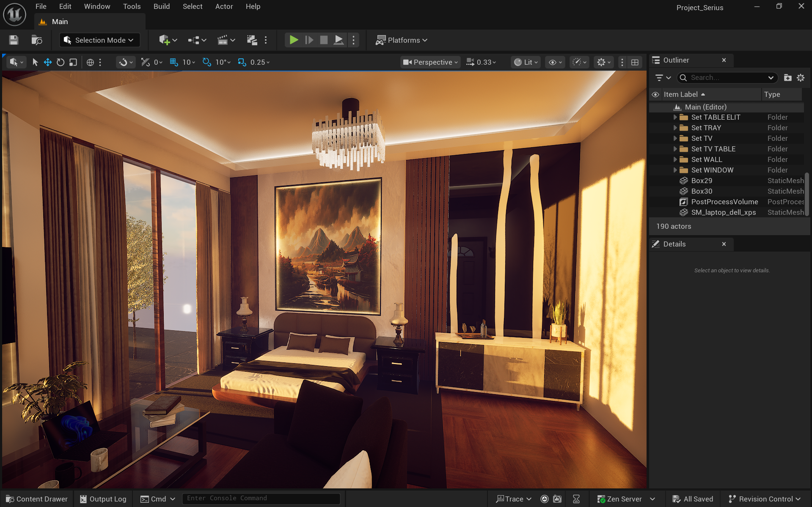This screenshot has width=812, height=507.
Task: Open the Tools menu
Action: coord(132,6)
